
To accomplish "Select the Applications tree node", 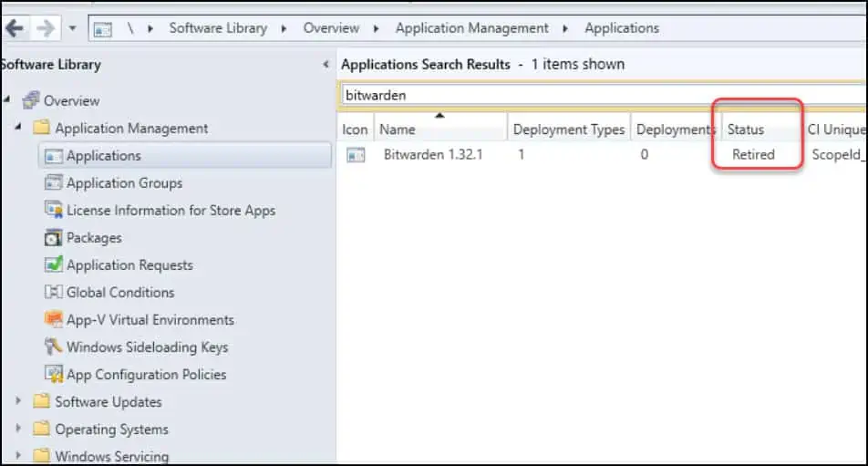I will point(104,156).
